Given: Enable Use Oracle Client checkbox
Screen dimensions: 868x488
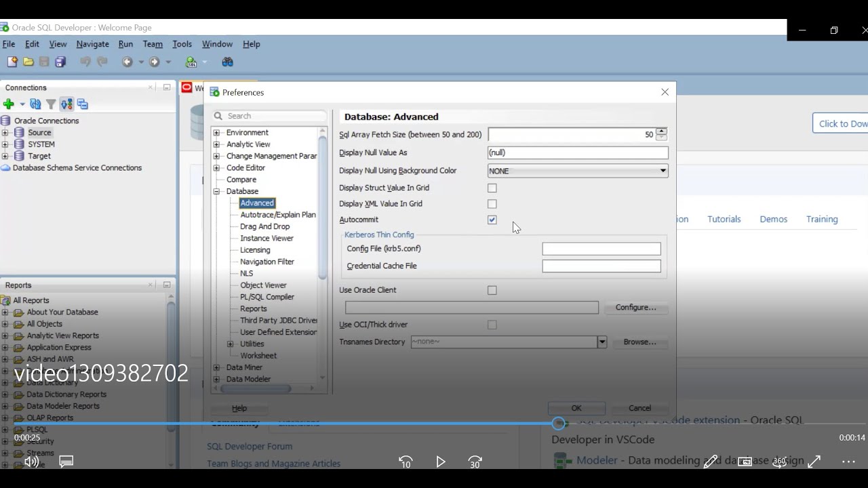Looking at the screenshot, I should (492, 290).
